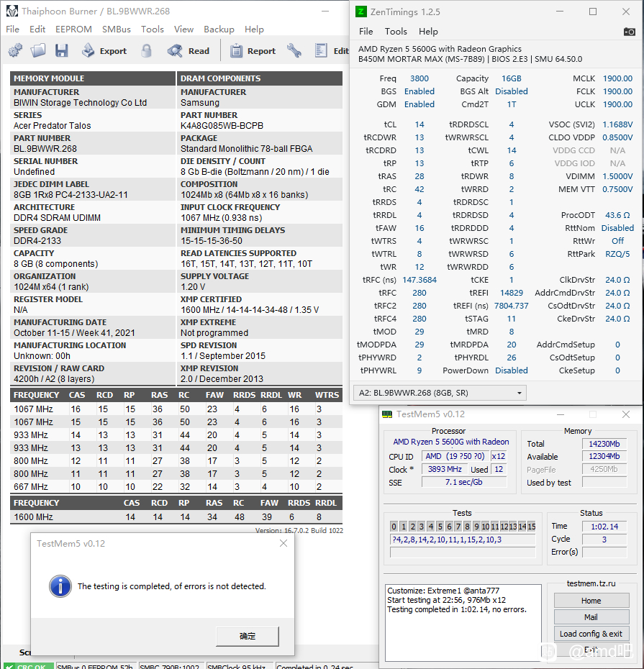
Task: Click the Home button in TestMem5
Action: [x=591, y=601]
